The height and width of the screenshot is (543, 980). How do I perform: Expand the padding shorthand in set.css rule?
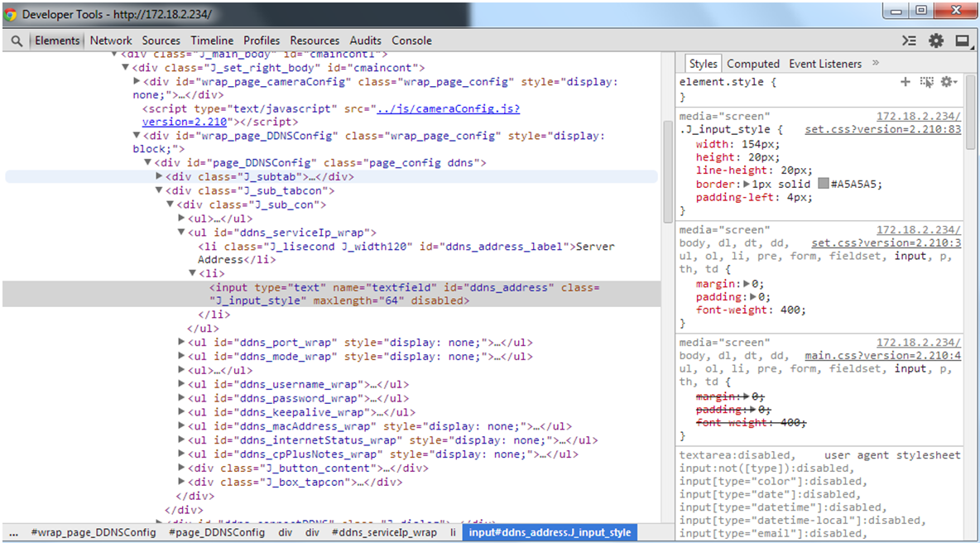pyautogui.click(x=753, y=297)
